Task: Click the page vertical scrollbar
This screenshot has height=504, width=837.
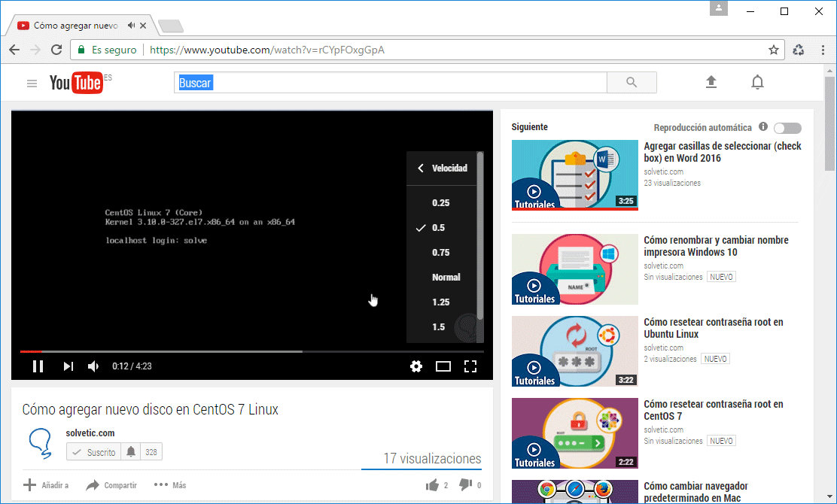Action: click(829, 123)
